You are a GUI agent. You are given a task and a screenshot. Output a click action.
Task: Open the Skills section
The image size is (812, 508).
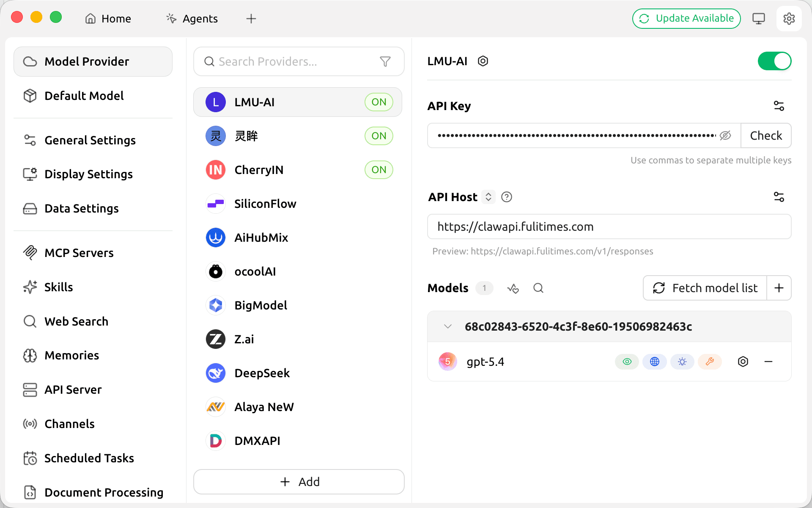(x=93, y=287)
